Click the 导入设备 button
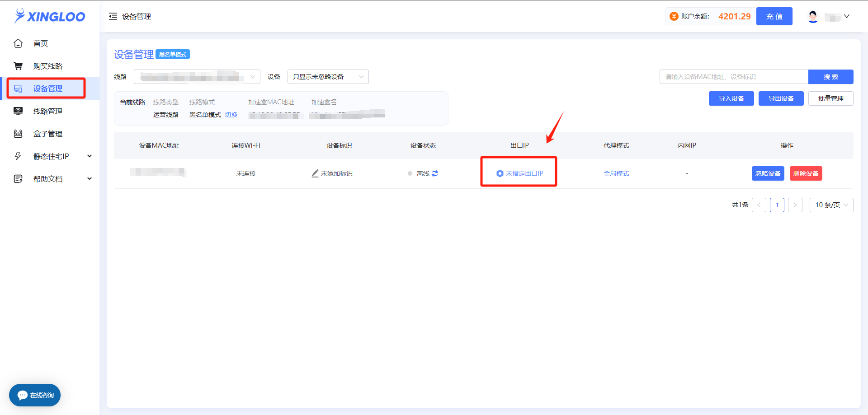Viewport: 868px width, 415px height. 731,98
